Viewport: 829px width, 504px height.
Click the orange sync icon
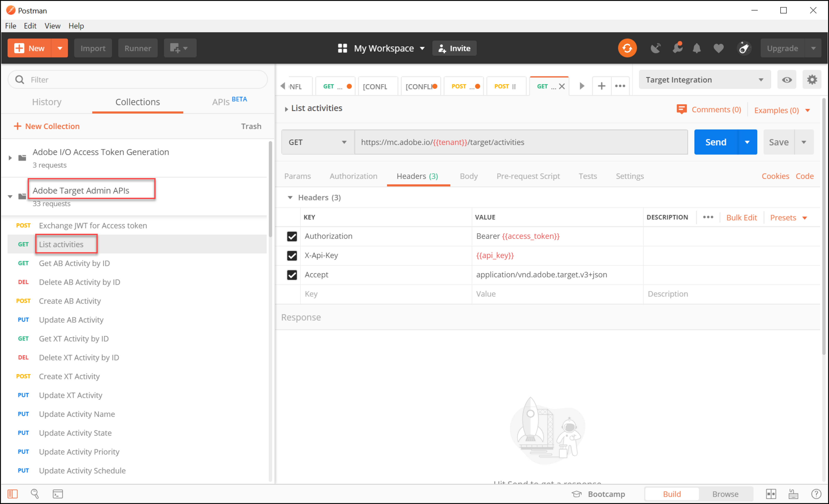coord(627,48)
